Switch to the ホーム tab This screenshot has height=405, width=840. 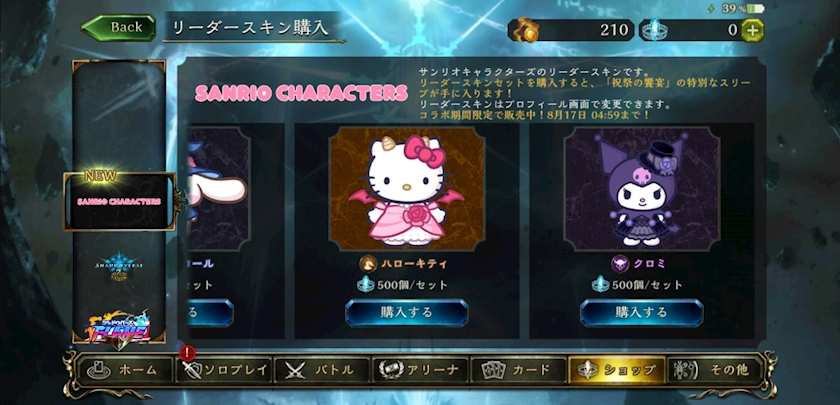(125, 370)
